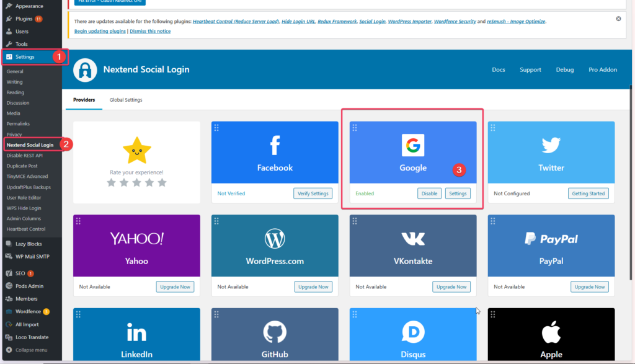Click Upgrade Now on the WordPress.com card

click(x=313, y=286)
